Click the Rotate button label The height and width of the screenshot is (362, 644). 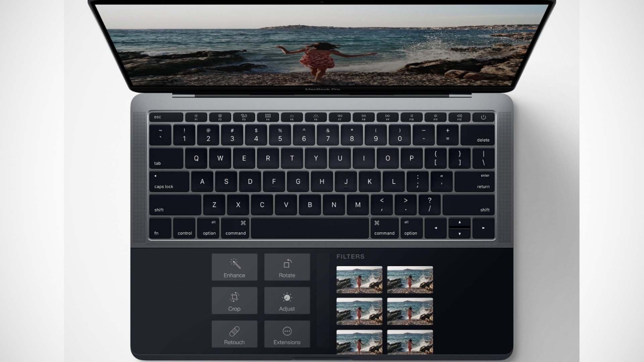[x=287, y=275]
